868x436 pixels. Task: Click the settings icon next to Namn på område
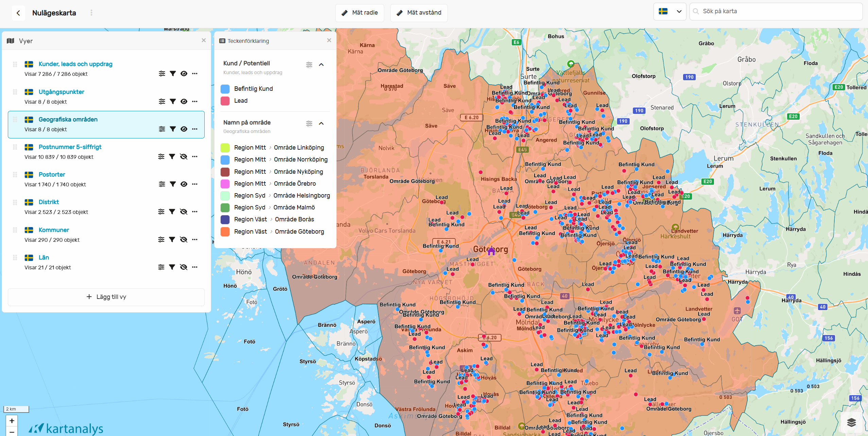click(309, 123)
